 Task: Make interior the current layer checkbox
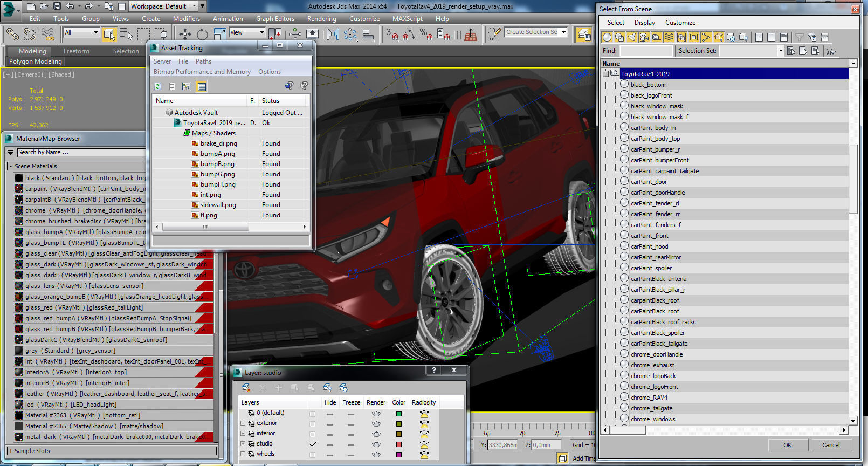pyautogui.click(x=312, y=434)
